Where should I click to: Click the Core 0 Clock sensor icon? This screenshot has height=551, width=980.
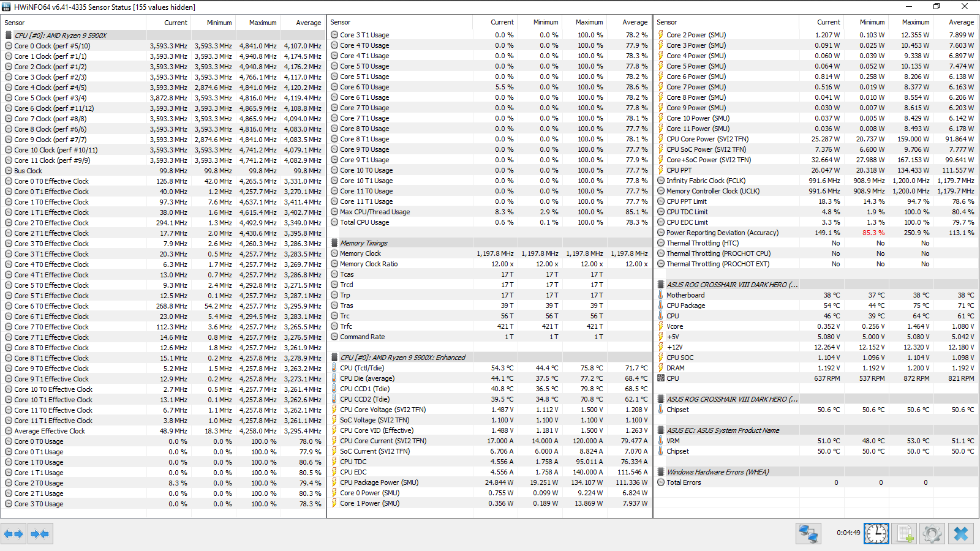tap(9, 46)
